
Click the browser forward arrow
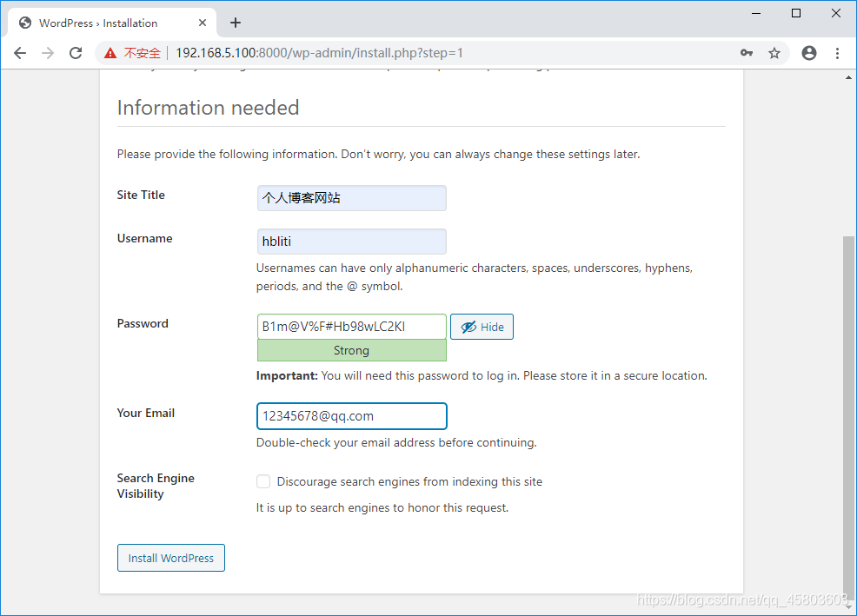pos(48,53)
